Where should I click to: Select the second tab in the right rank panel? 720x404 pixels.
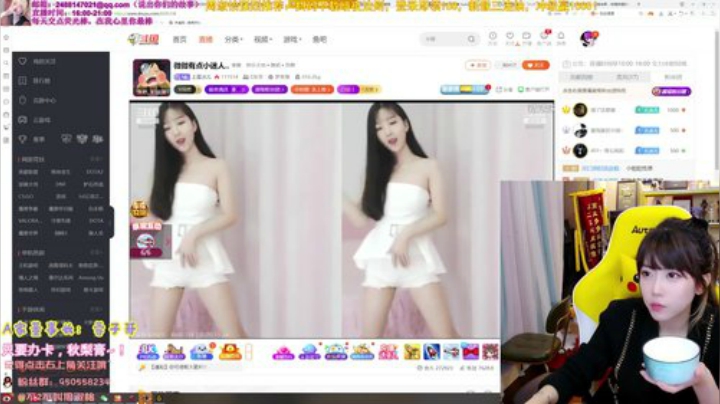coord(627,77)
